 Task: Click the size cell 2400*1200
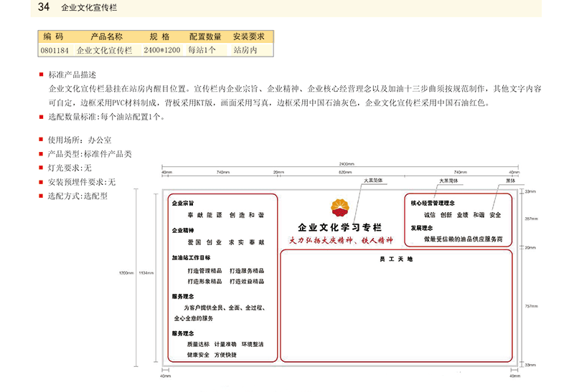point(162,50)
